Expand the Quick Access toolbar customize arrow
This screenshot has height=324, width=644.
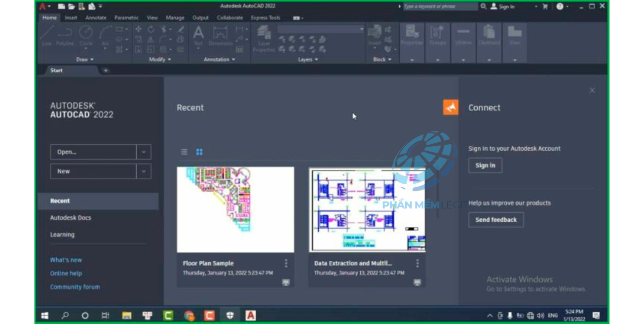coord(101,6)
